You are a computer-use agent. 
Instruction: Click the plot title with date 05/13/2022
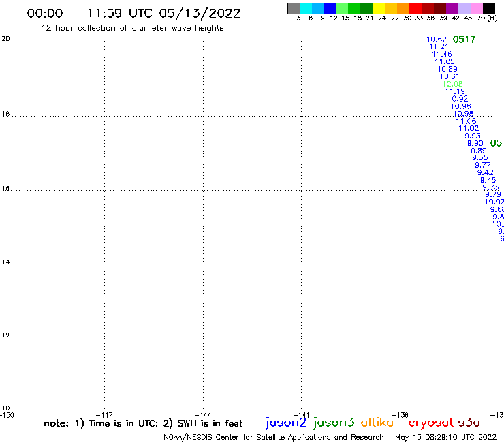click(x=133, y=14)
